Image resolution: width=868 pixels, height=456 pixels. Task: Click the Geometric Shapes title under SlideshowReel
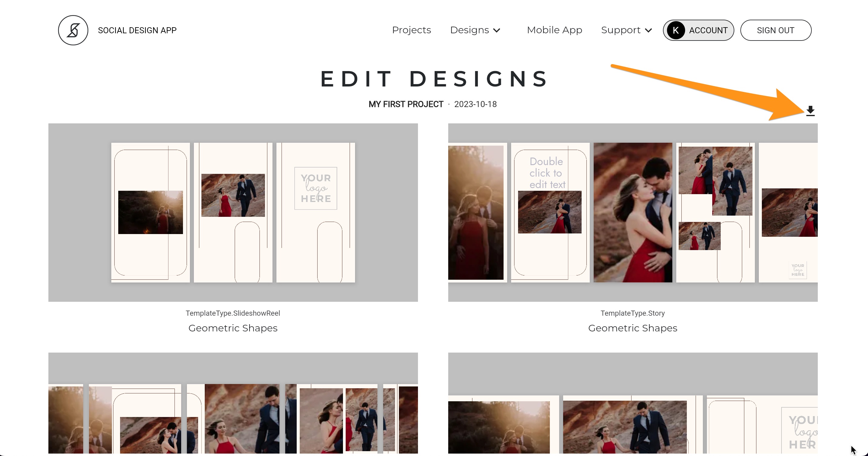click(233, 328)
